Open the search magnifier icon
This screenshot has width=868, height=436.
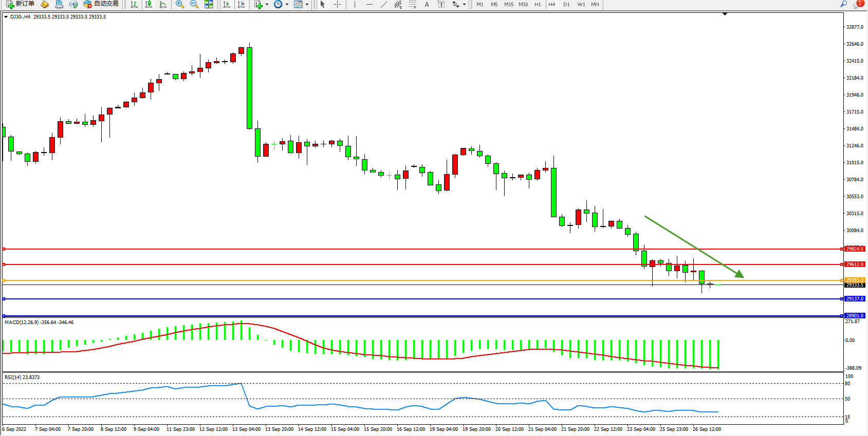(x=843, y=4)
